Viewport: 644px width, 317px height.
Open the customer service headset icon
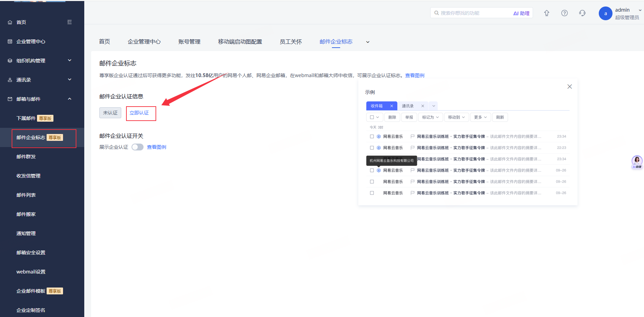582,13
